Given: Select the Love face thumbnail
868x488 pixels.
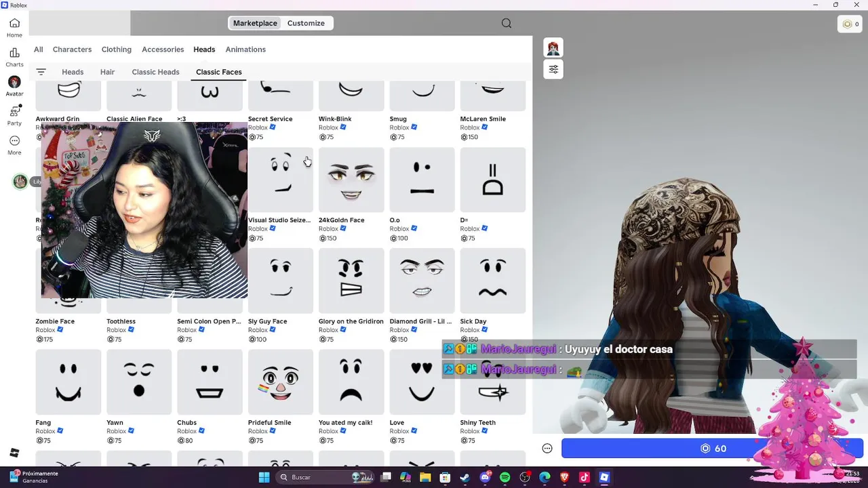Looking at the screenshot, I should tap(422, 382).
